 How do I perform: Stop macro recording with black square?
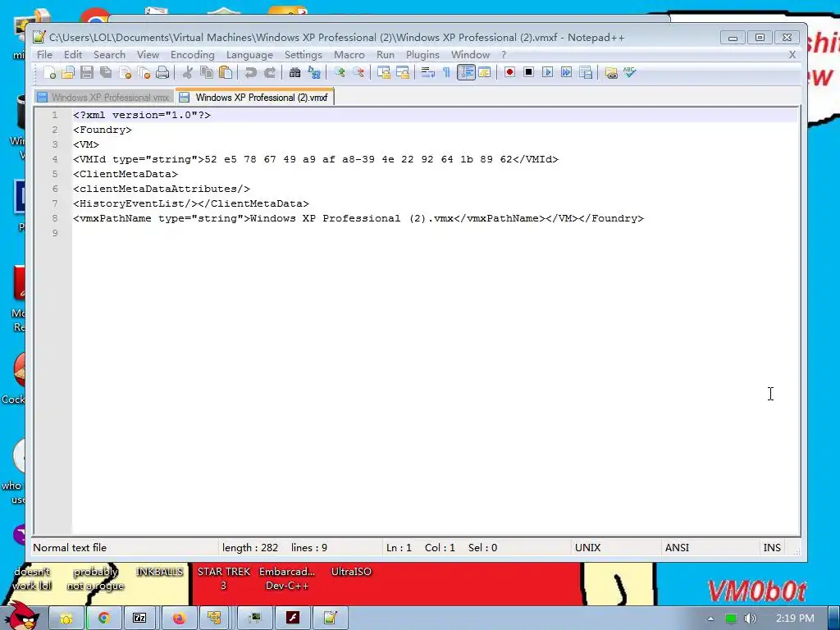point(528,72)
